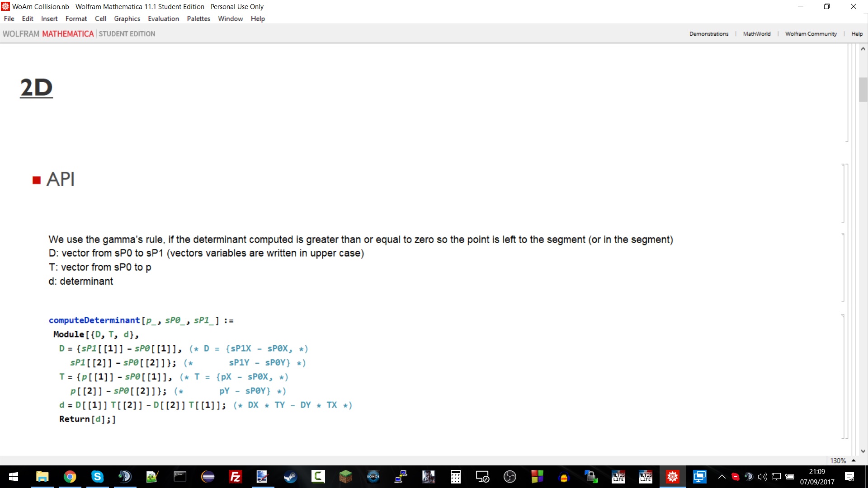This screenshot has height=488, width=868.
Task: Open Calculator from the taskbar
Action: point(455,477)
